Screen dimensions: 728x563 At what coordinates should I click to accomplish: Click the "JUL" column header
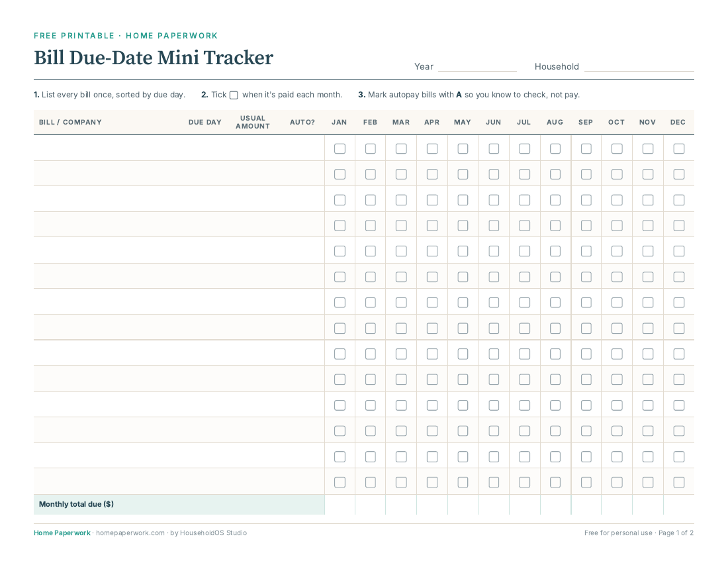[x=523, y=122]
